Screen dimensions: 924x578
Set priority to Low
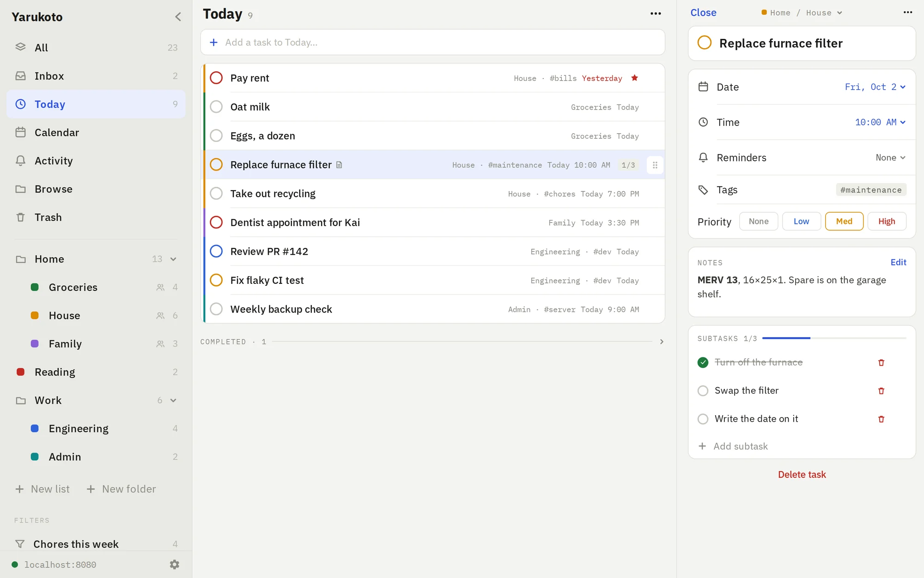tap(801, 221)
